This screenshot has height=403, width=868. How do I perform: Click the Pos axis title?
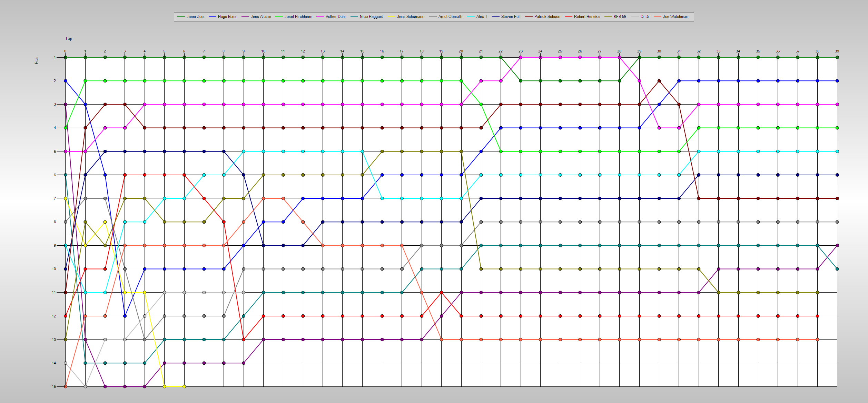point(36,61)
